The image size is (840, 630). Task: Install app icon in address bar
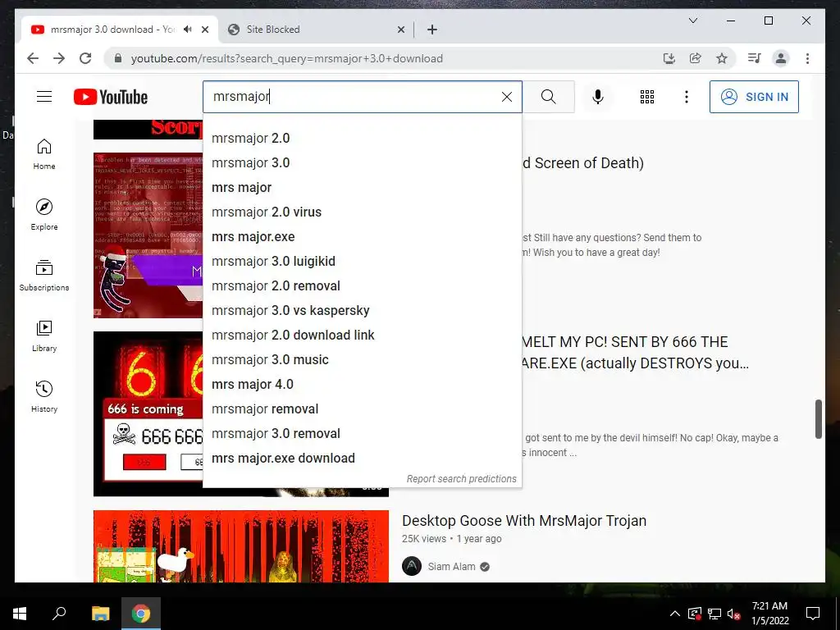(x=669, y=58)
